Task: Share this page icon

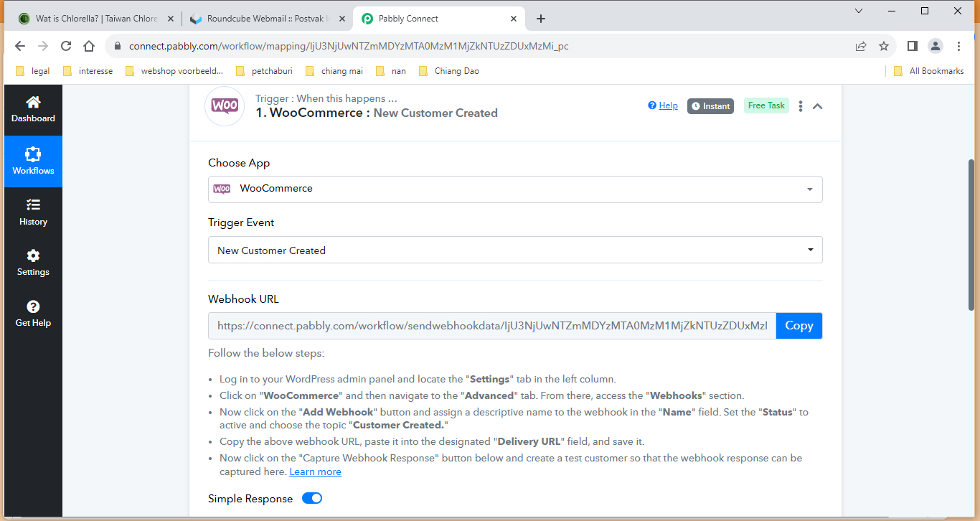Action: [861, 46]
